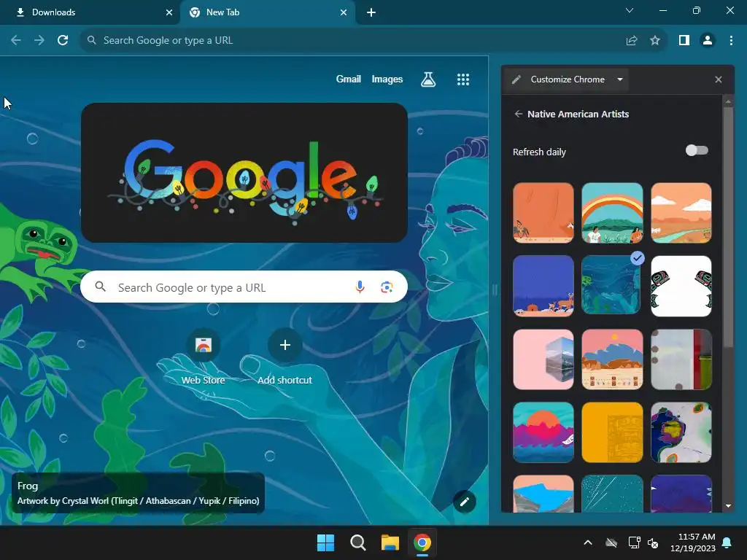Click the address bar URL field

(x=352, y=41)
